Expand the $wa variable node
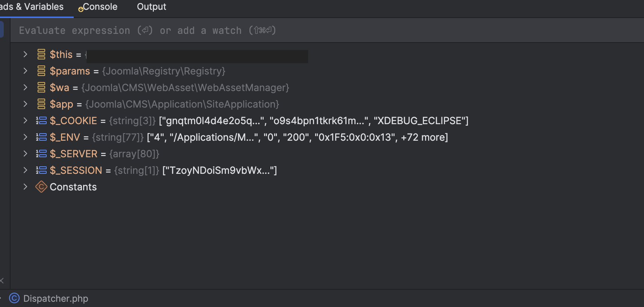This screenshot has height=307, width=644. click(25, 87)
